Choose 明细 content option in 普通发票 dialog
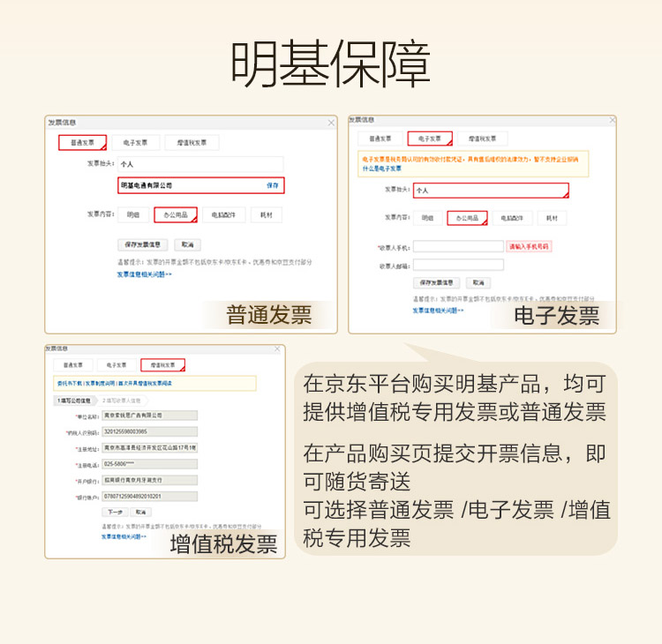Viewport: 662px width, 644px height. [133, 214]
